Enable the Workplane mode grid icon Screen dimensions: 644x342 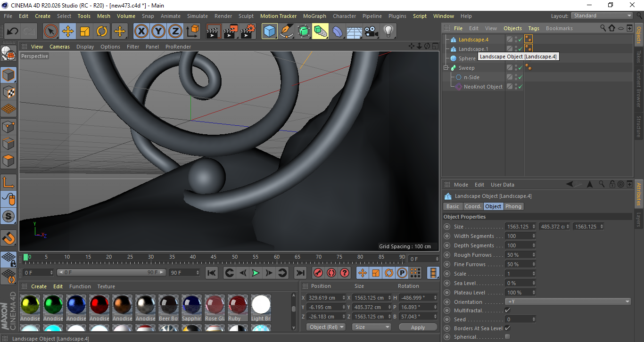(8, 109)
